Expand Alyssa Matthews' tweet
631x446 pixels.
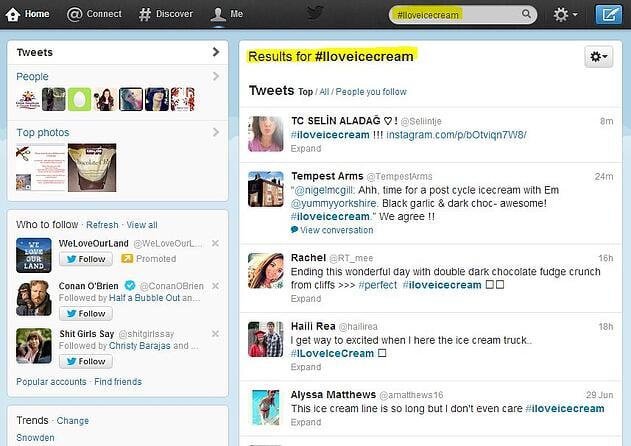[306, 422]
